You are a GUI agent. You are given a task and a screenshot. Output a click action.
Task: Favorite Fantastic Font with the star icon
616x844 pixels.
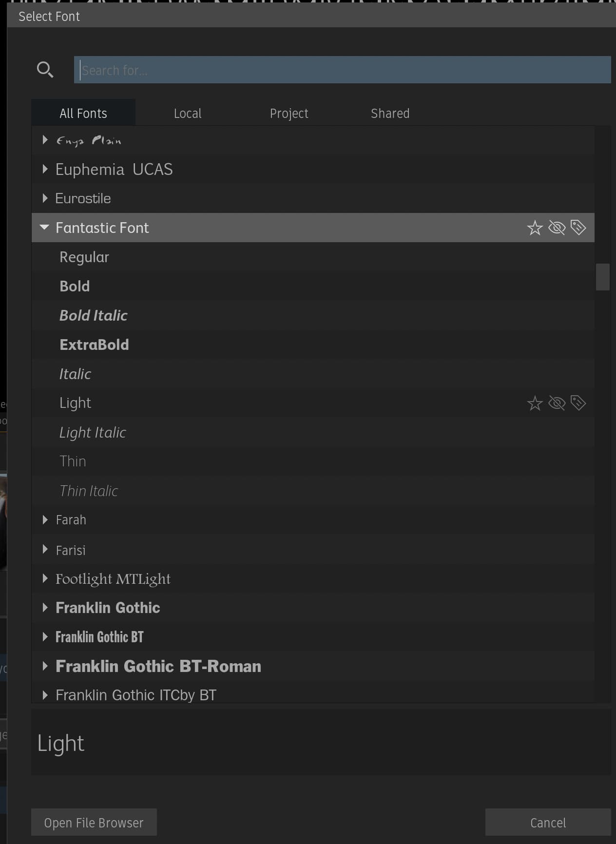[535, 228]
